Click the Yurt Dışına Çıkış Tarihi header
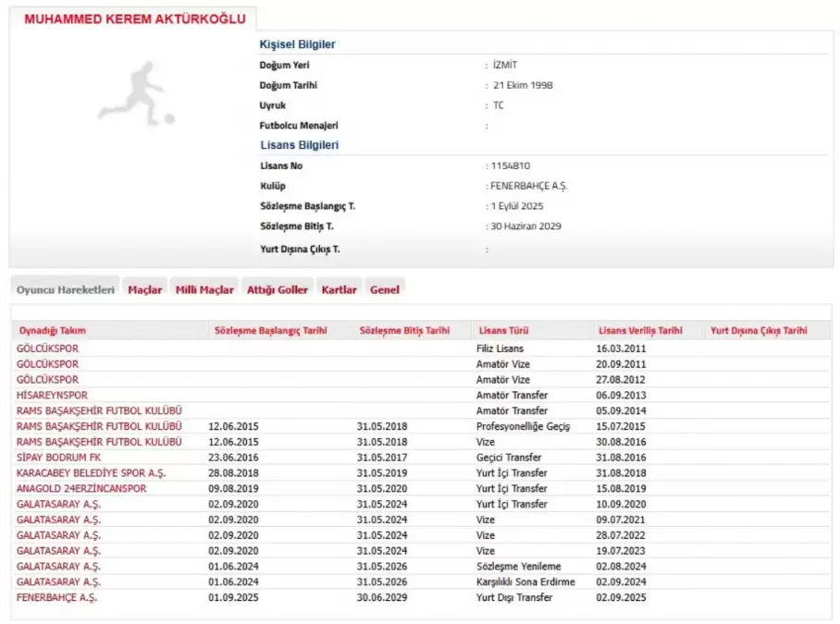840x624 pixels. point(759,330)
